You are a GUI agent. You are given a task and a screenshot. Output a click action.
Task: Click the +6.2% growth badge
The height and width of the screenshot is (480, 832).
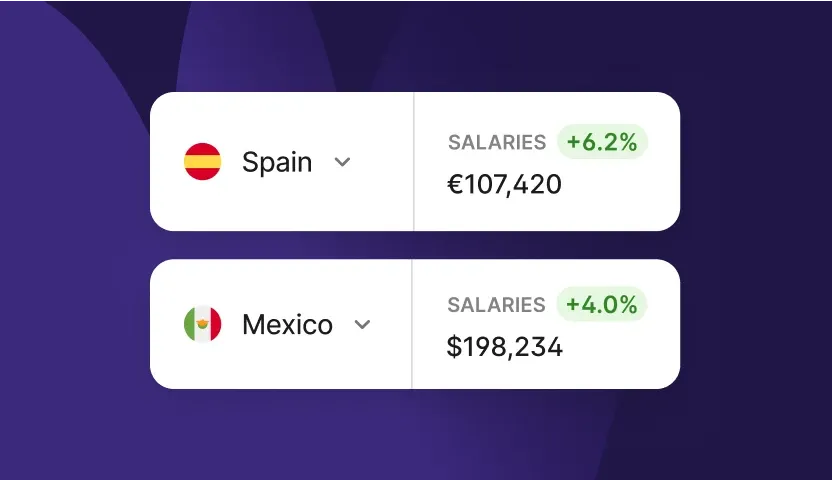[602, 142]
